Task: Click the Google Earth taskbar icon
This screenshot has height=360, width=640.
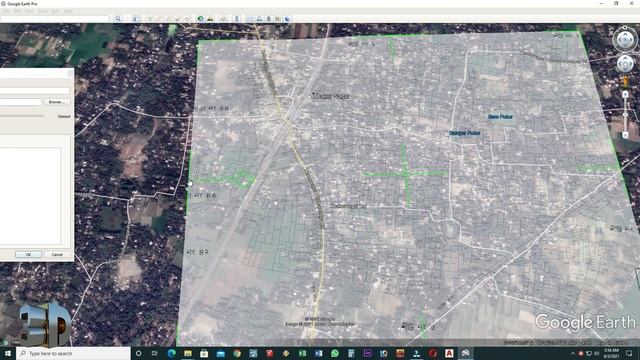Action: click(465, 353)
